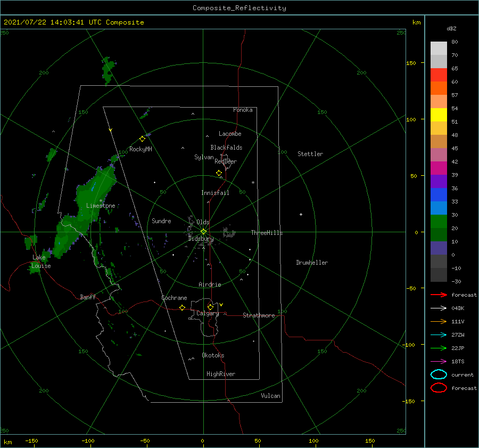Click the RedDeer city label

(226, 161)
